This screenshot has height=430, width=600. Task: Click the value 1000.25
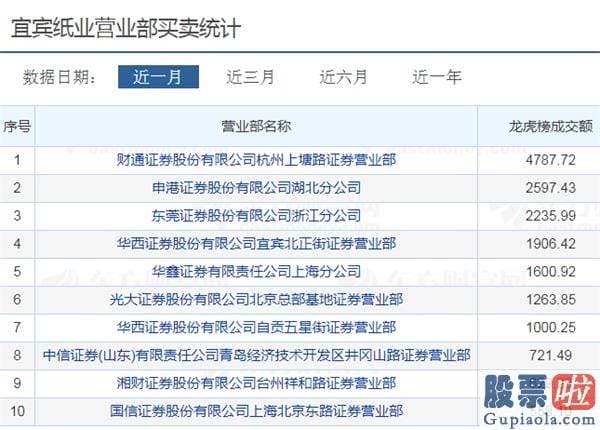(551, 327)
